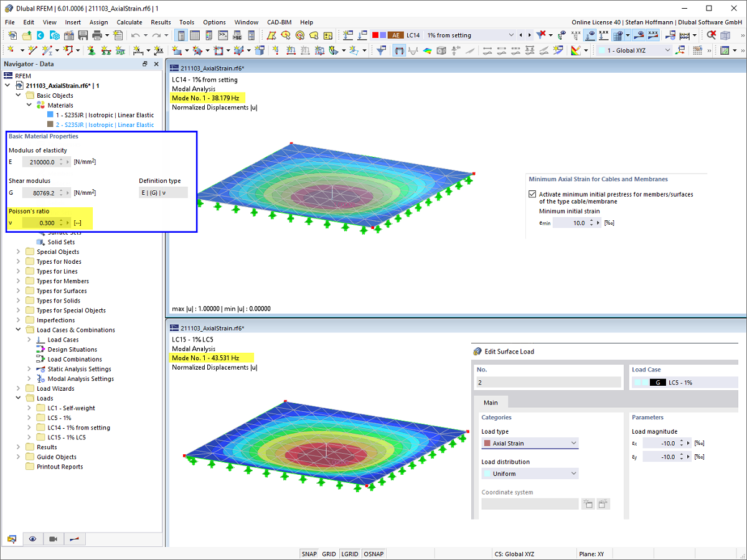Collapse the Basic Objects tree node
The height and width of the screenshot is (560, 747).
click(18, 95)
